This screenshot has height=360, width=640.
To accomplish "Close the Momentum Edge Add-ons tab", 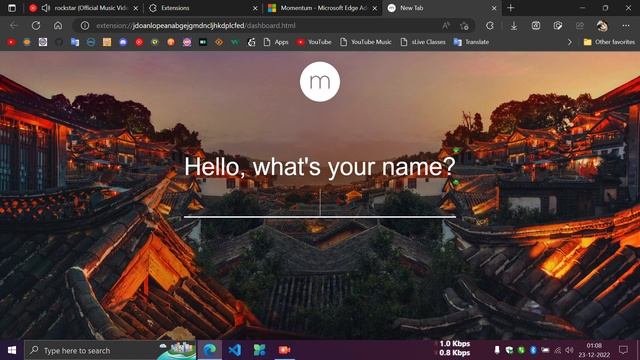I will point(374,8).
